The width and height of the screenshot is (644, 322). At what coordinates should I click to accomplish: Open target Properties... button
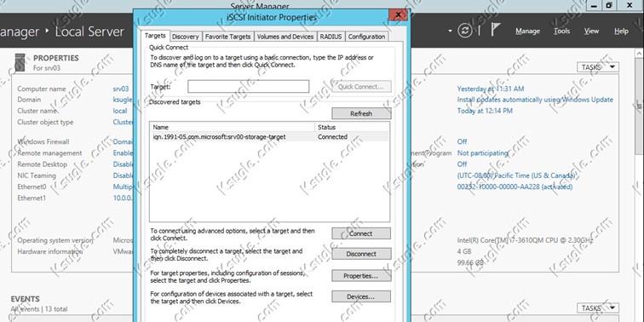(361, 276)
